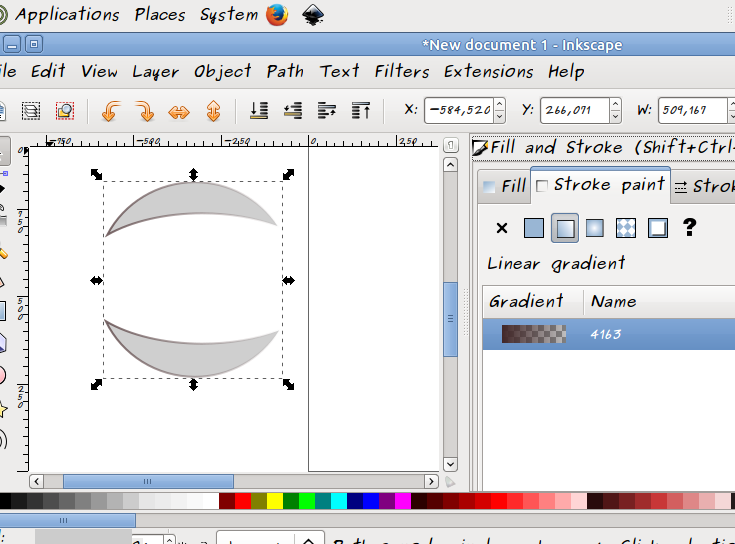Decrement X value with down arrow
The height and width of the screenshot is (544, 735).
pyautogui.click(x=500, y=117)
